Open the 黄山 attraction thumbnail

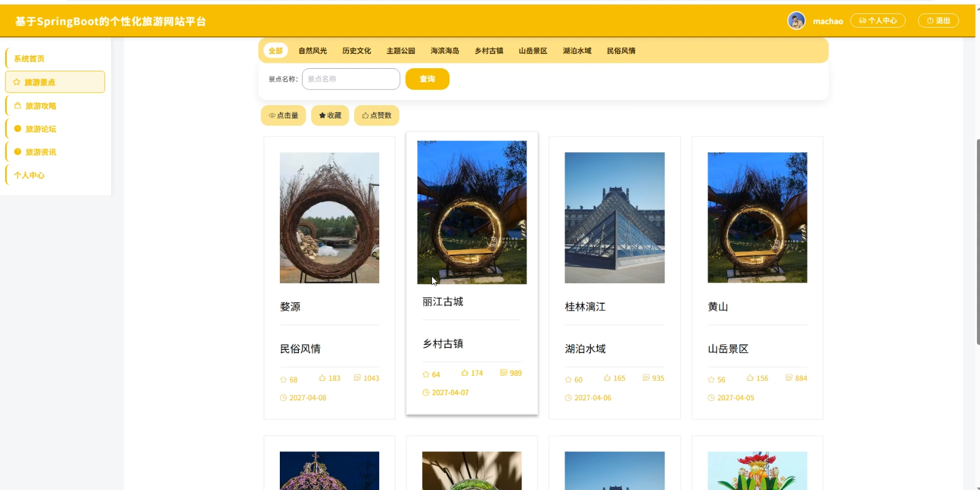757,218
